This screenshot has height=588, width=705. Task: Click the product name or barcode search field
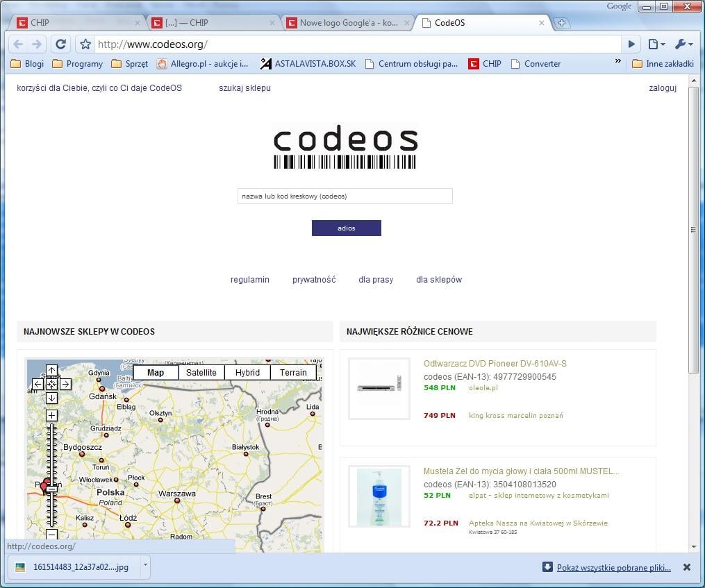345,196
